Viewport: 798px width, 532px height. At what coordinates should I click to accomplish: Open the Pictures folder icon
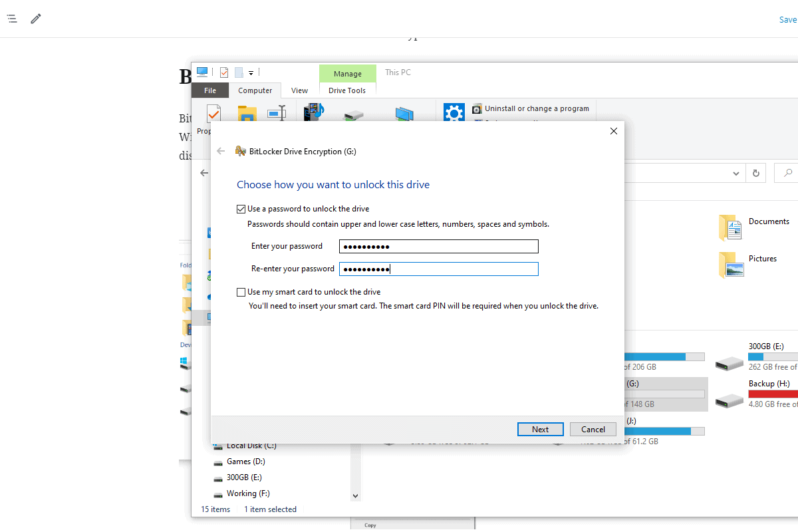click(x=731, y=265)
